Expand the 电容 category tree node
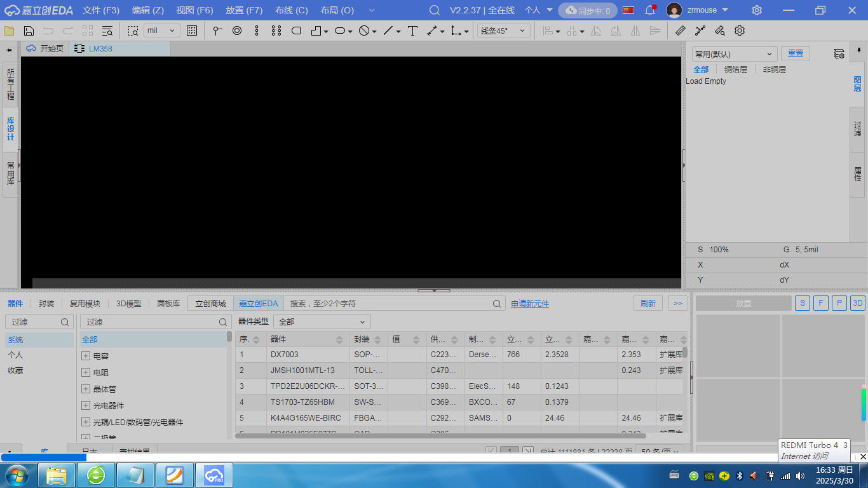 pyautogui.click(x=86, y=356)
